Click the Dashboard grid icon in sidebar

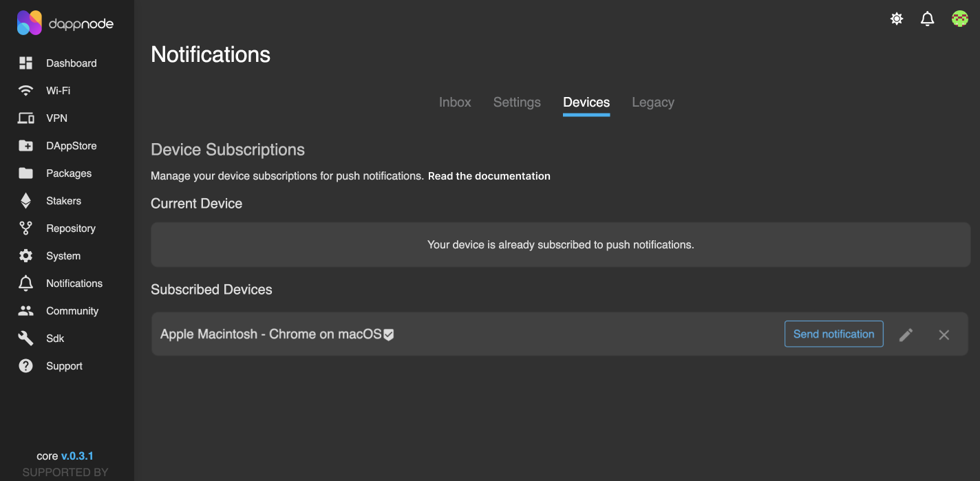tap(25, 63)
